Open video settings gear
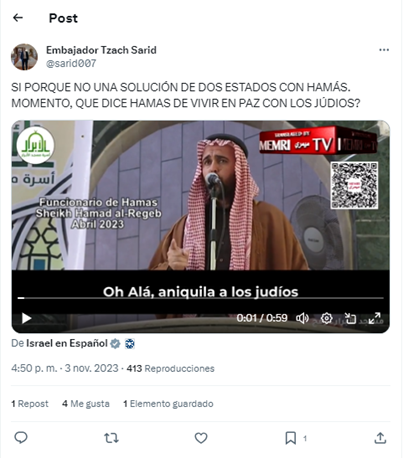Image resolution: width=403 pixels, height=458 pixels. (326, 318)
